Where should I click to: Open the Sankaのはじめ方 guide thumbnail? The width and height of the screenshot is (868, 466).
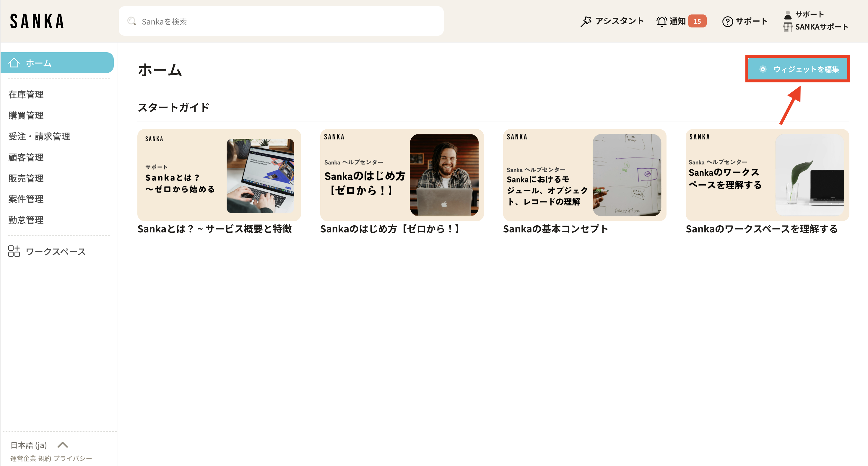tap(402, 175)
